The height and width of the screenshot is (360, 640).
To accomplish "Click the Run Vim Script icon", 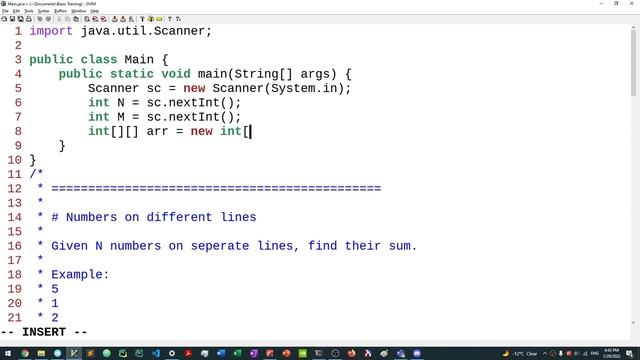I will [131, 19].
